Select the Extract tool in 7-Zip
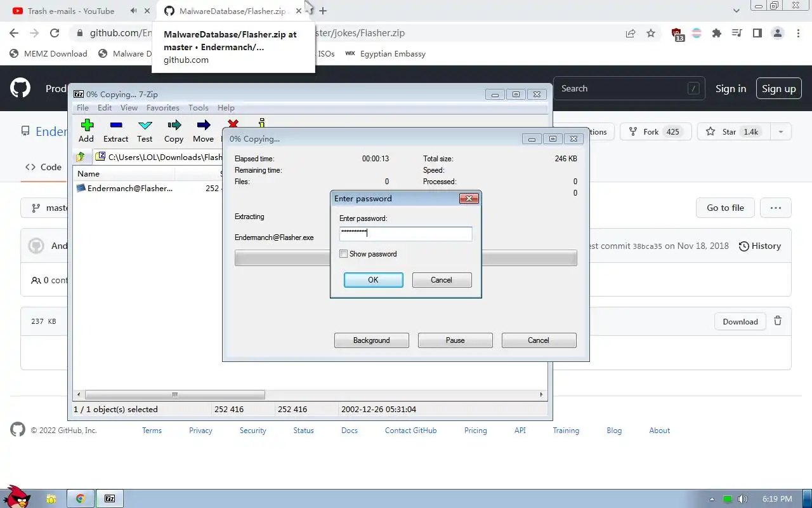This screenshot has width=812, height=508. pos(115,130)
